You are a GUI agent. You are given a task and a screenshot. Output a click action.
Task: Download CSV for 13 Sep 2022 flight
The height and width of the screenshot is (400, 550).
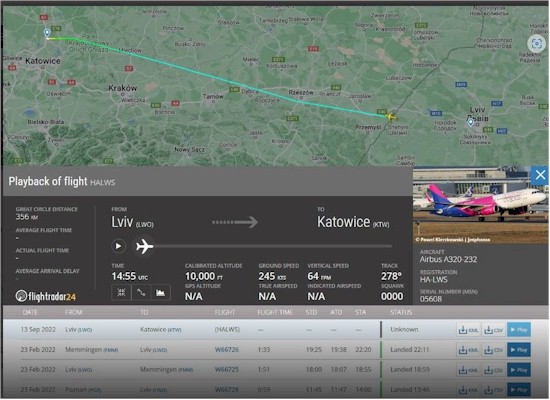click(494, 330)
